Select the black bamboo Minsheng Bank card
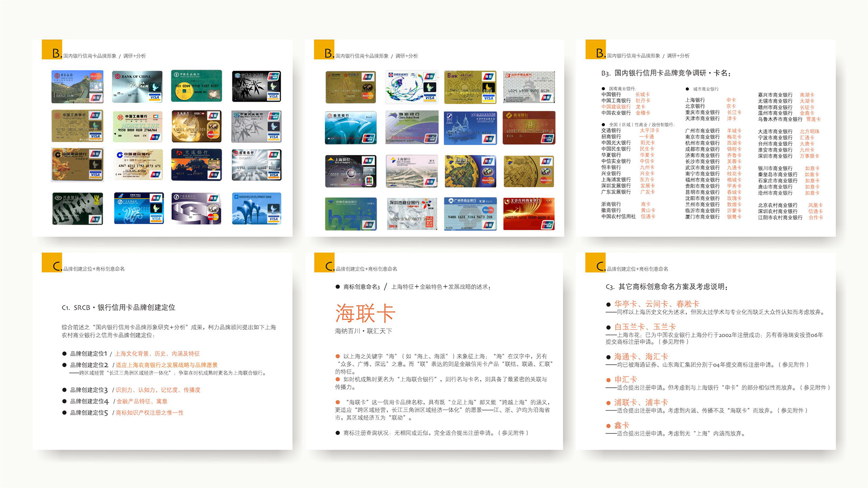The height and width of the screenshot is (488, 868). click(x=256, y=86)
